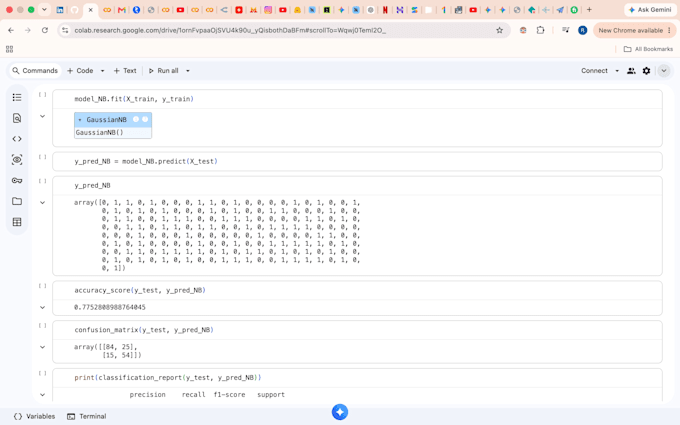Viewport: 680px width, 425px height.
Task: Open the All Bookmarks folder
Action: tap(648, 49)
